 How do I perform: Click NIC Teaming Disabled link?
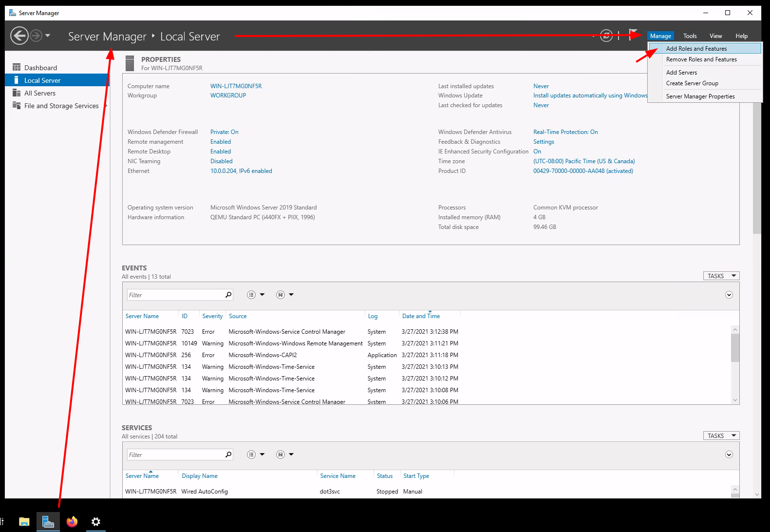[221, 161]
